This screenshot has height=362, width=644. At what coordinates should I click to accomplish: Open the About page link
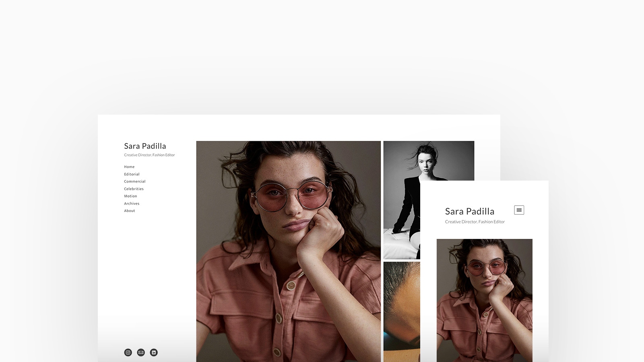pyautogui.click(x=130, y=211)
